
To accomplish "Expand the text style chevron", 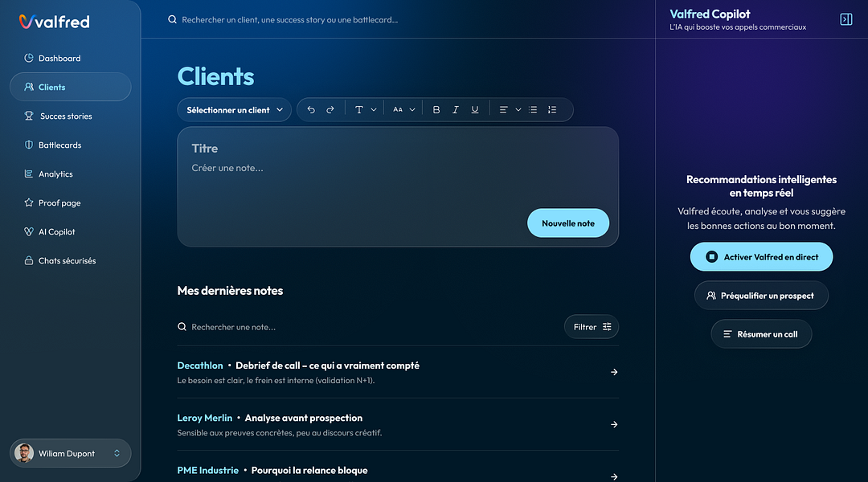I will click(x=374, y=109).
